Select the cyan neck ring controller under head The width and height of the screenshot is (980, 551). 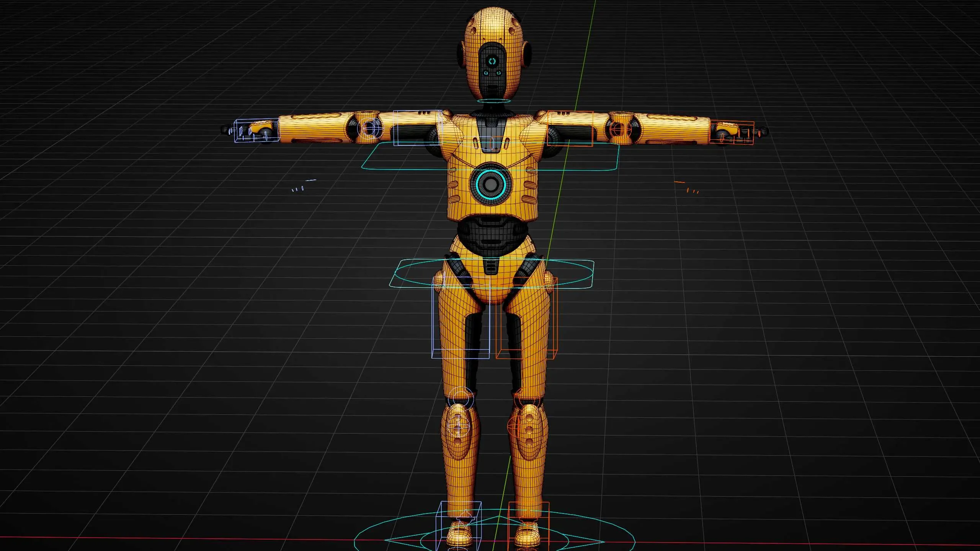pyautogui.click(x=493, y=101)
